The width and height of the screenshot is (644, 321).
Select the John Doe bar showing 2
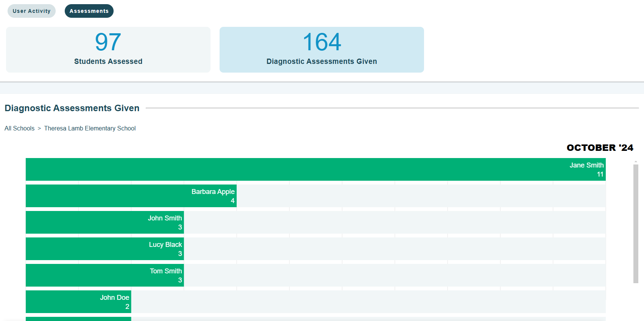click(78, 302)
